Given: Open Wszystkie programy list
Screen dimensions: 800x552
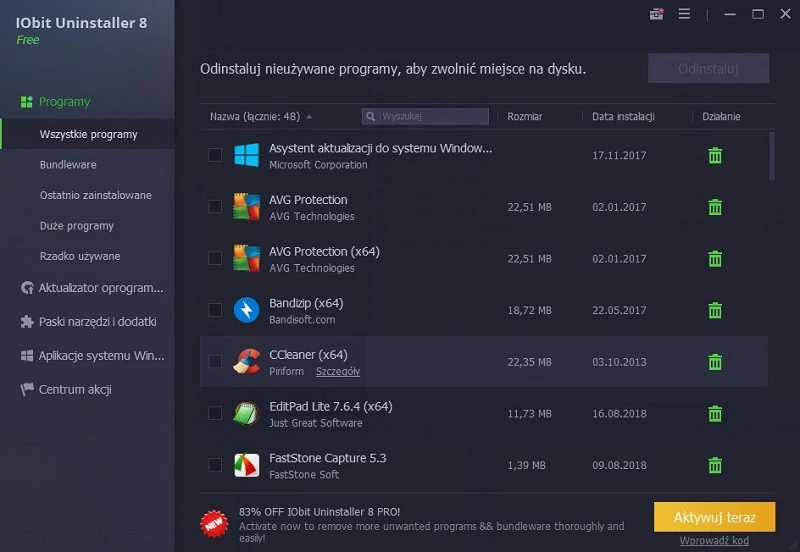Looking at the screenshot, I should pos(88,134).
